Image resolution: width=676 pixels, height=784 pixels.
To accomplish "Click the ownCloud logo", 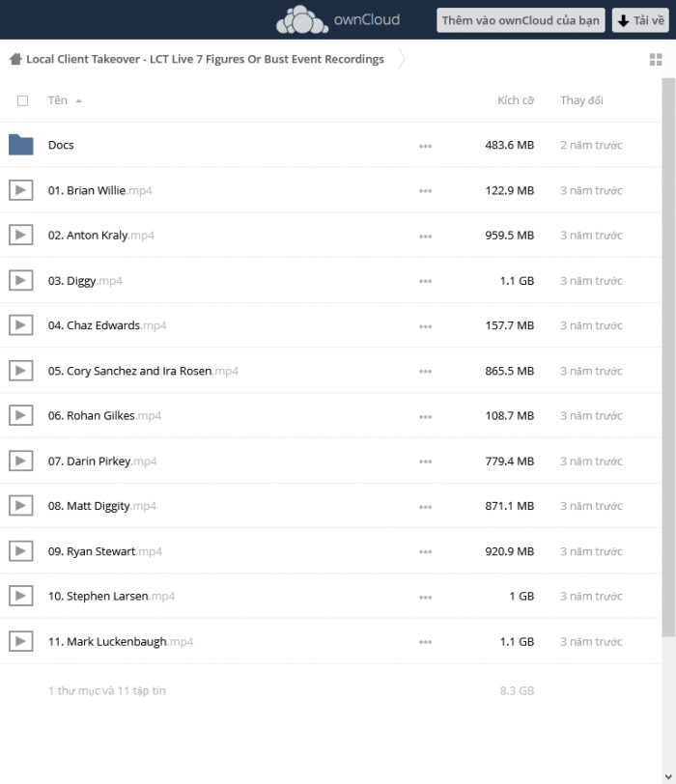I will [x=338, y=19].
